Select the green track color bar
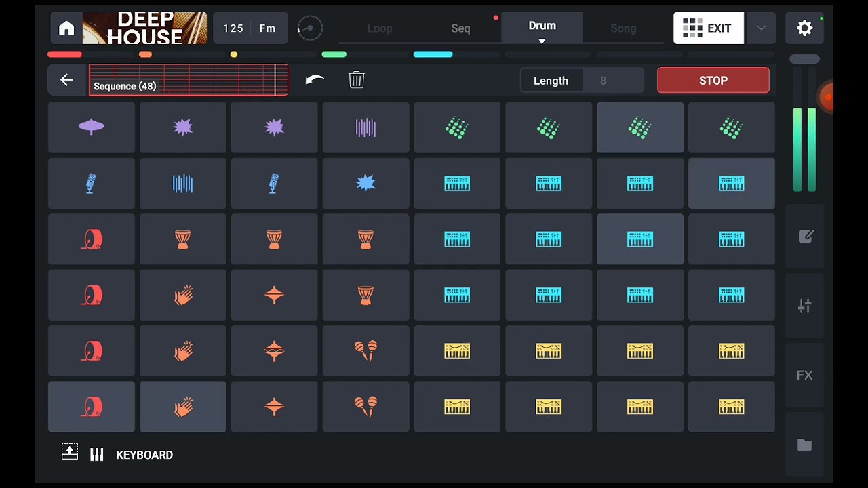This screenshot has width=868, height=488. pyautogui.click(x=334, y=54)
